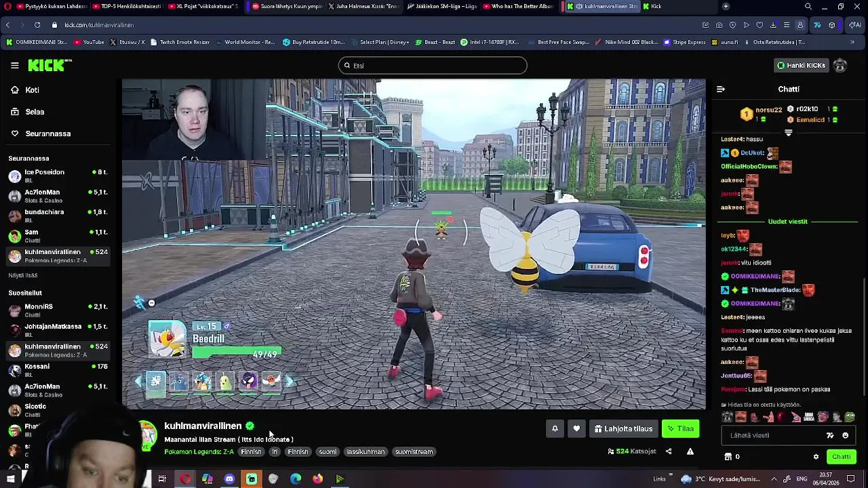The image size is (868, 488).
Task: Click the Pokemon Legends: Z-A category link
Action: (199, 451)
